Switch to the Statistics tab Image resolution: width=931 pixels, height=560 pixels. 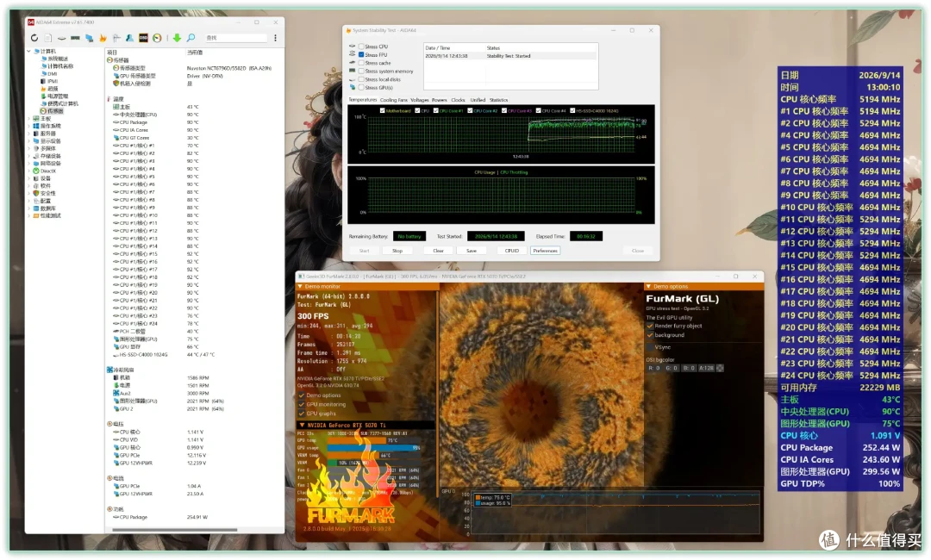tap(498, 100)
